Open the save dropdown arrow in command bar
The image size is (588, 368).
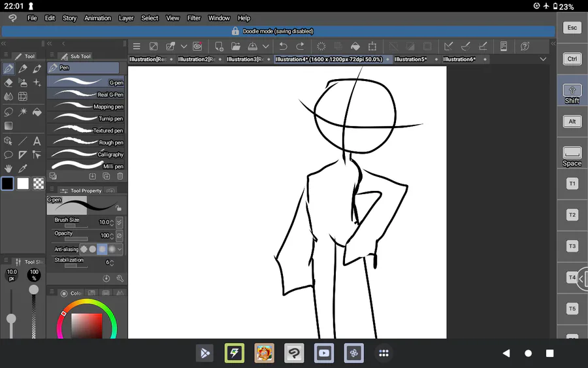[265, 46]
